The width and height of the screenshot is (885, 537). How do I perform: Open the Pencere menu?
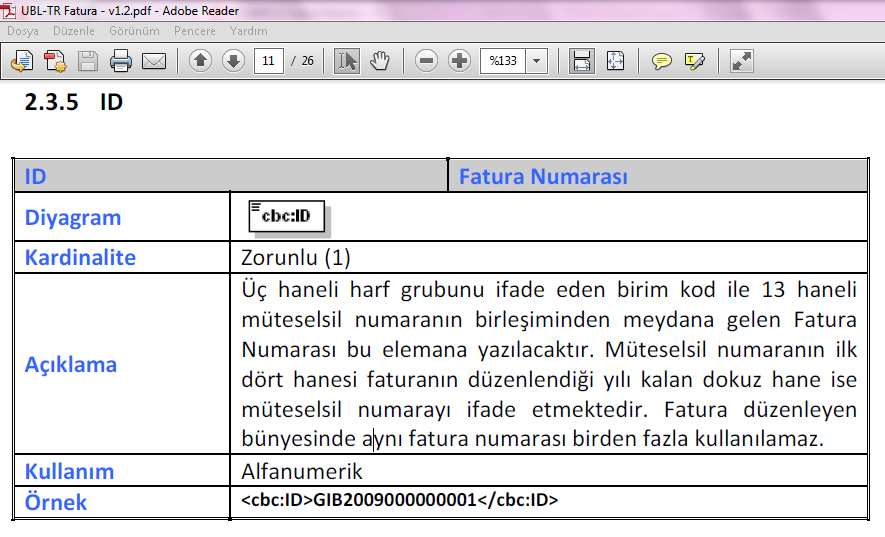(194, 31)
